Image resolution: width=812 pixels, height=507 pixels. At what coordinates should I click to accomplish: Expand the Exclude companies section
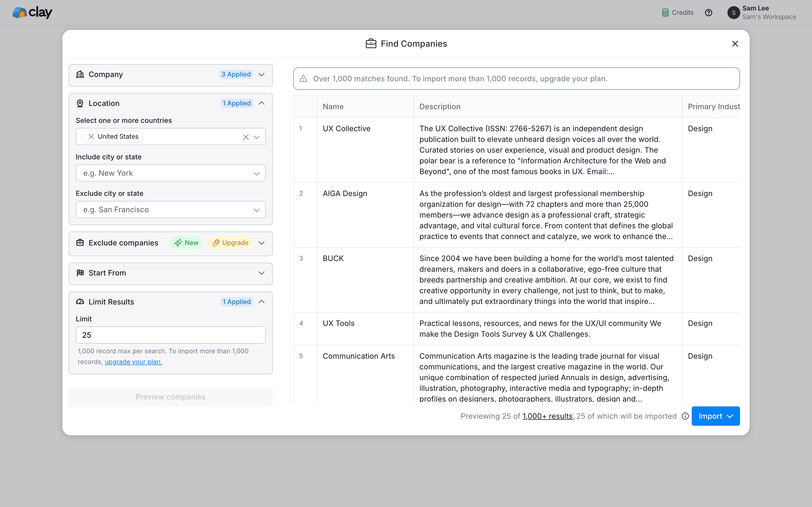coord(261,243)
